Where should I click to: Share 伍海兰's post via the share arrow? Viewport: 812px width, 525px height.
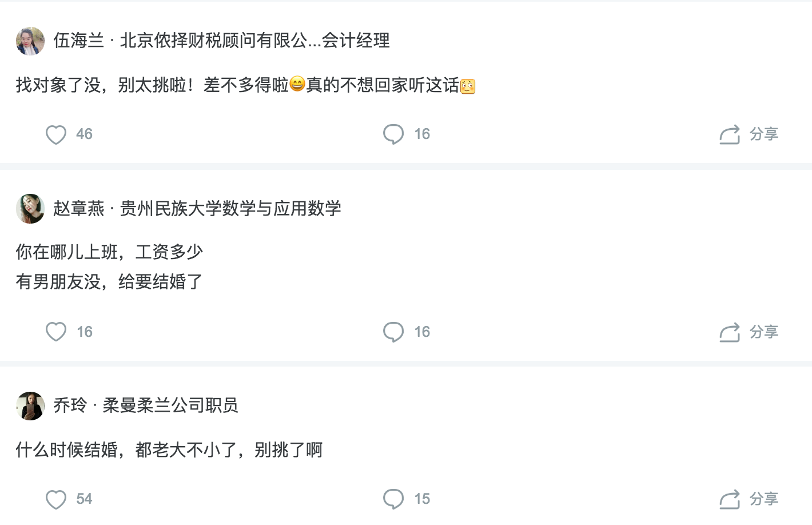(x=730, y=135)
